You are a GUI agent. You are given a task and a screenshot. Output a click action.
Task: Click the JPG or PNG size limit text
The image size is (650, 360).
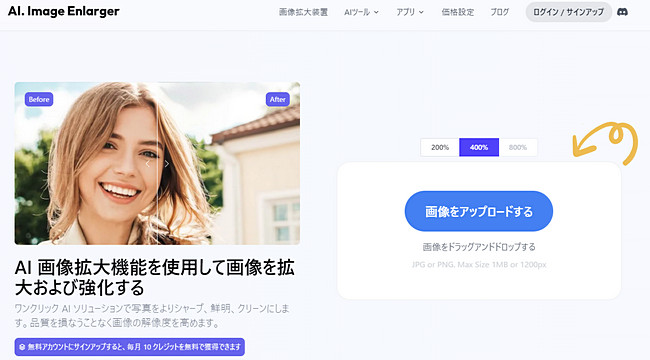479,264
